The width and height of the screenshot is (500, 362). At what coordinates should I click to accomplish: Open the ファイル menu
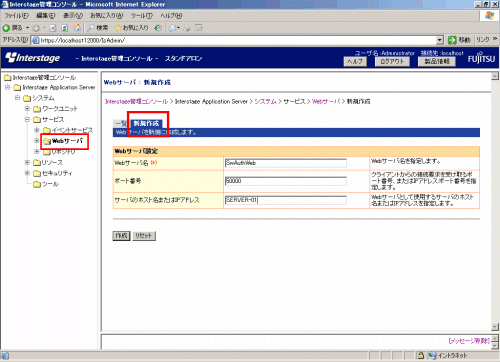pos(16,16)
